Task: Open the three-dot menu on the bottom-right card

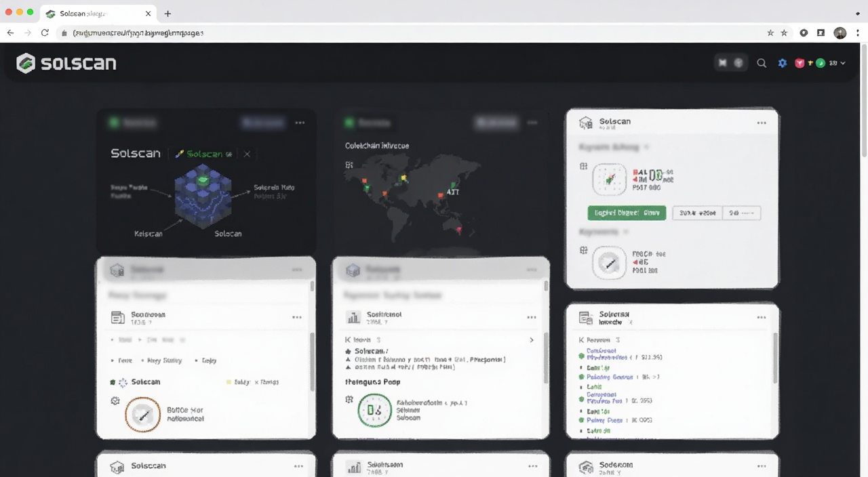Action: 762,466
